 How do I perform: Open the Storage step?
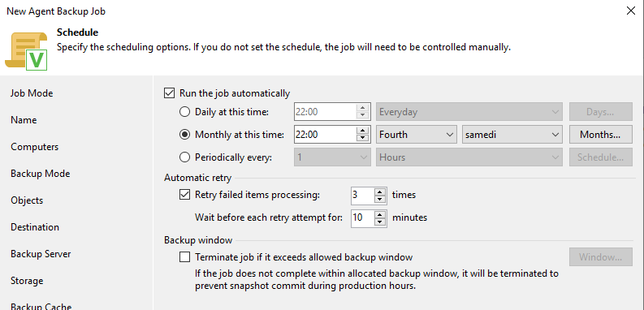click(x=27, y=281)
